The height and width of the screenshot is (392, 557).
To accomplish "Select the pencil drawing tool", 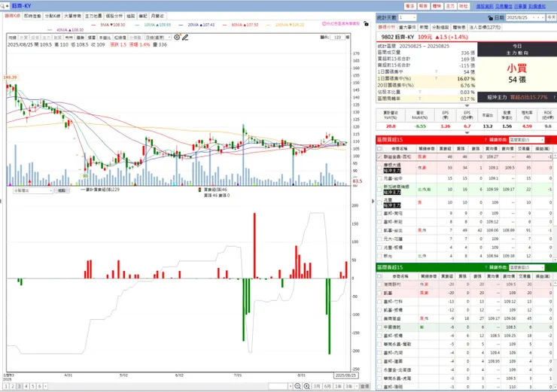I will (x=185, y=37).
